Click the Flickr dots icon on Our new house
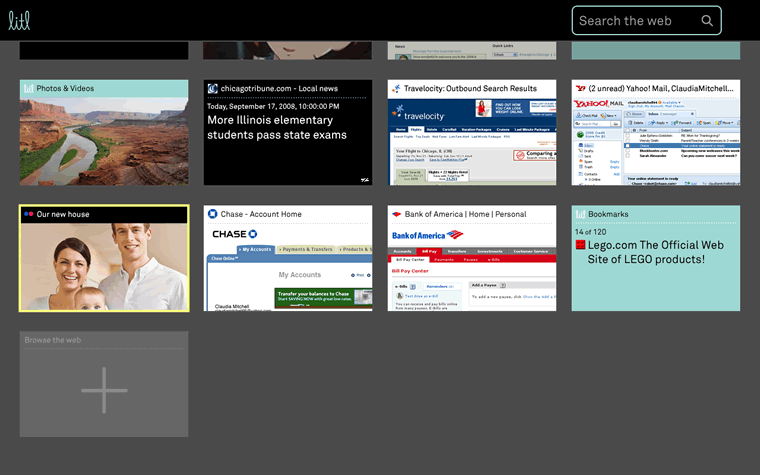 pos(29,214)
